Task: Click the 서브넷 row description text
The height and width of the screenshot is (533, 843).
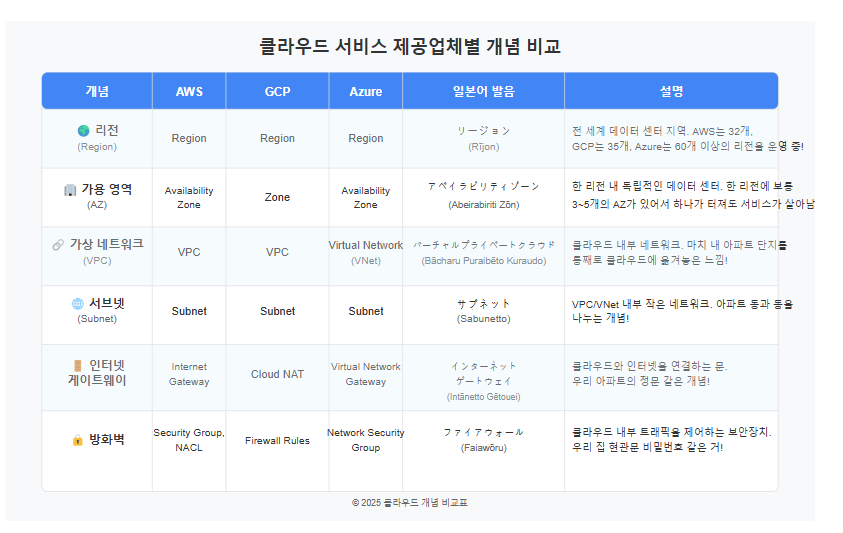Action: (682, 311)
